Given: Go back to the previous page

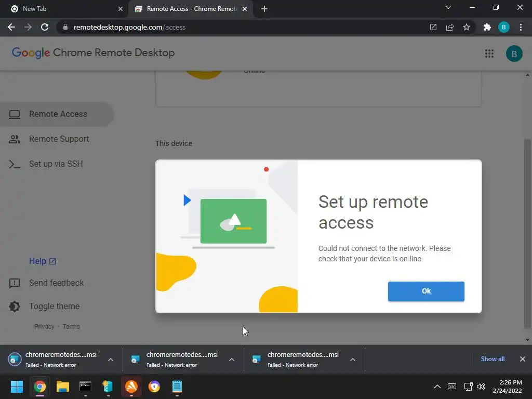Looking at the screenshot, I should tap(11, 27).
